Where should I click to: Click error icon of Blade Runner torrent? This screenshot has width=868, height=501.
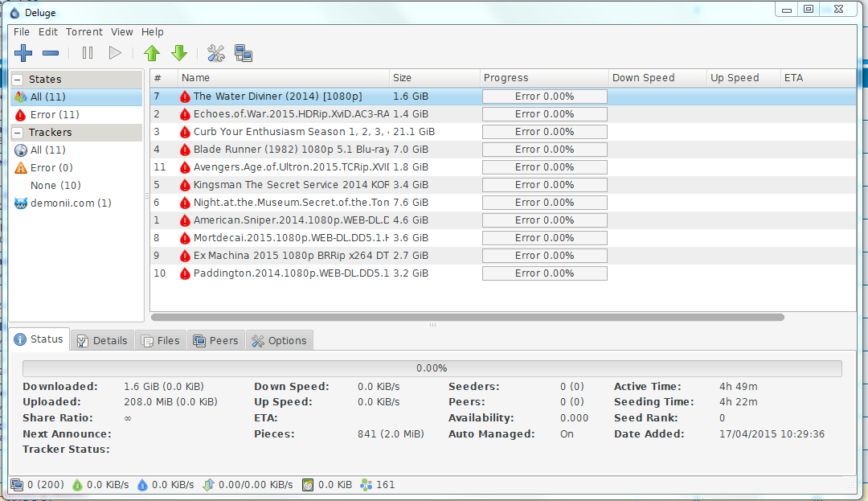coord(185,150)
